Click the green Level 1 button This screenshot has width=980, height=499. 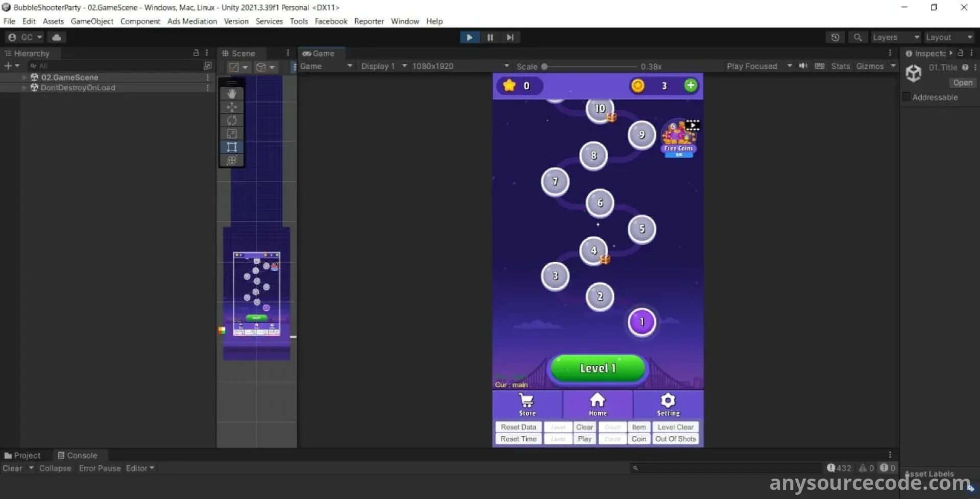click(598, 368)
